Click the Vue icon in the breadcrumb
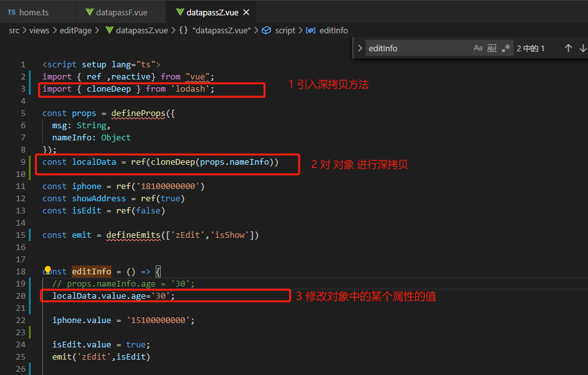The width and height of the screenshot is (588, 375). pos(109,30)
